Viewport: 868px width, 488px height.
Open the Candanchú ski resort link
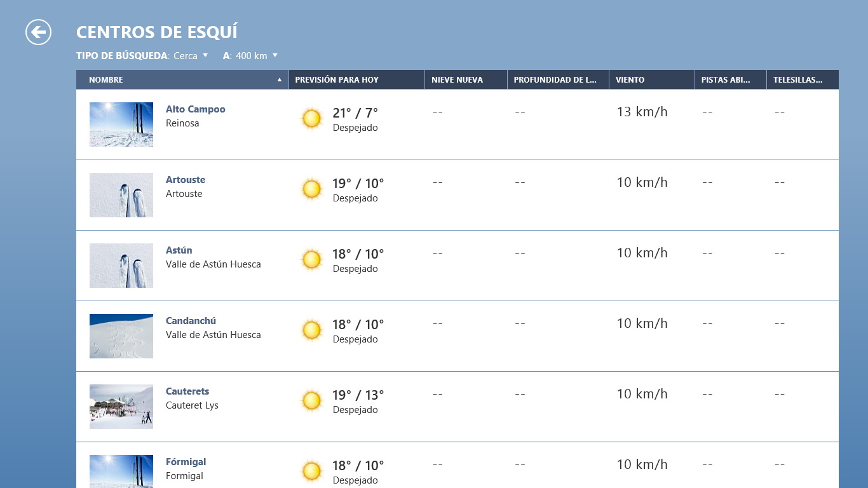pos(191,321)
